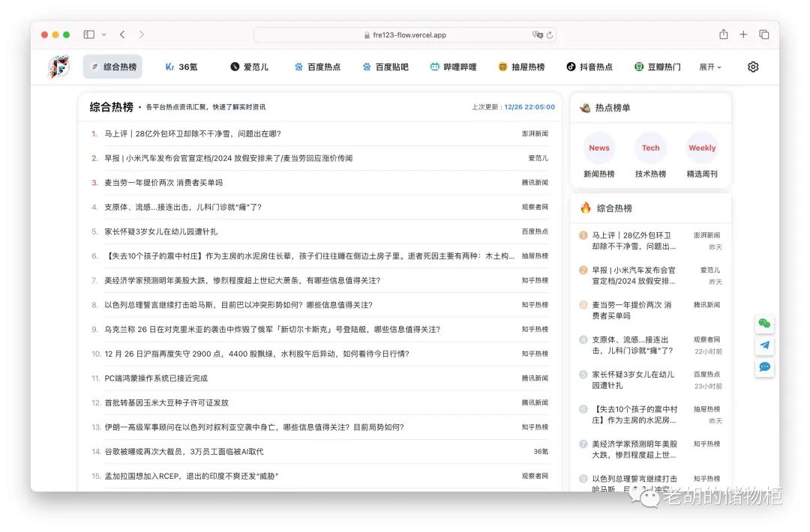Open headline 早报 | 小米汽车发布会官宣定档
Viewport: 810px width, 532px height.
point(228,158)
